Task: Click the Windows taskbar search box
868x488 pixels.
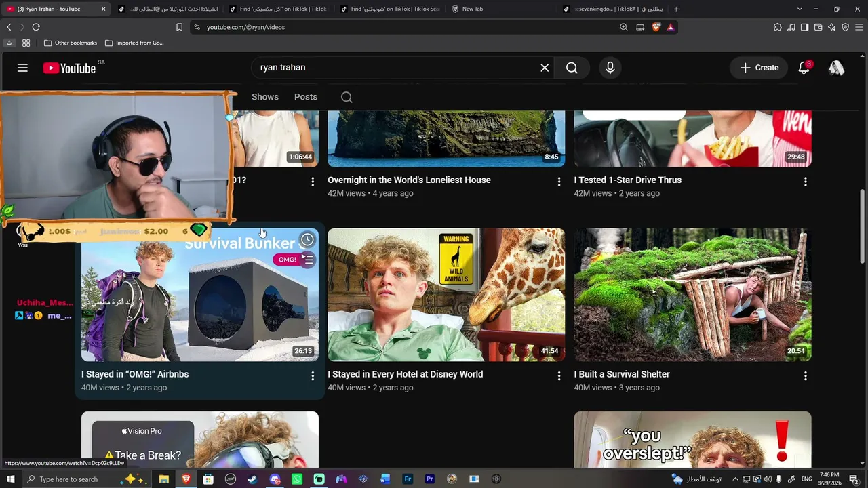Action: coord(87,479)
